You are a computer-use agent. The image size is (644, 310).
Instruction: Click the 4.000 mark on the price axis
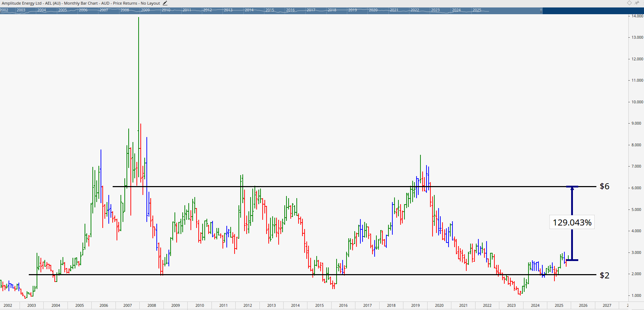click(637, 231)
